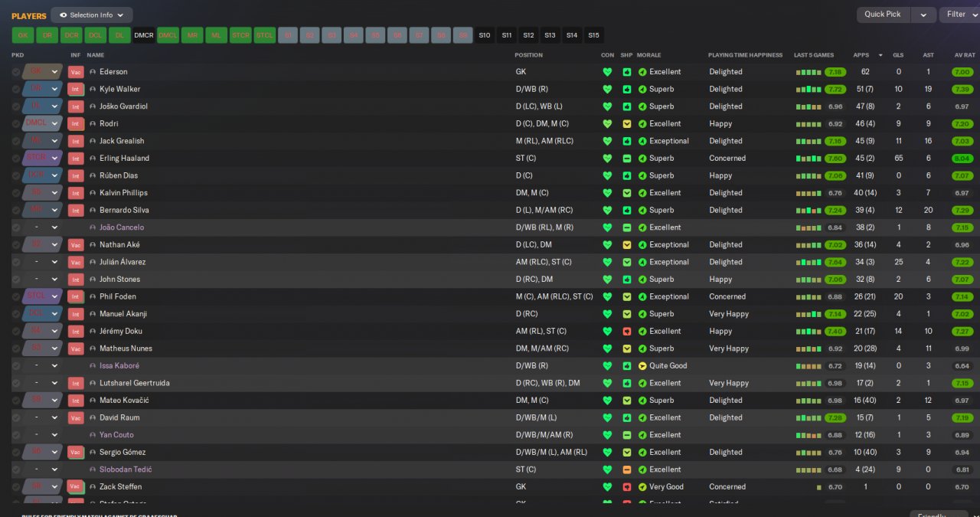Sort by the Morale column header
This screenshot has width=980, height=517.
click(648, 55)
